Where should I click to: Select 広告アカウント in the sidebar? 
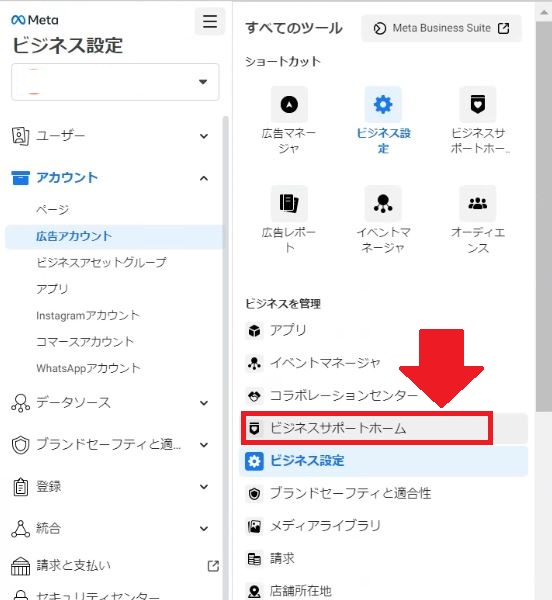click(x=114, y=236)
